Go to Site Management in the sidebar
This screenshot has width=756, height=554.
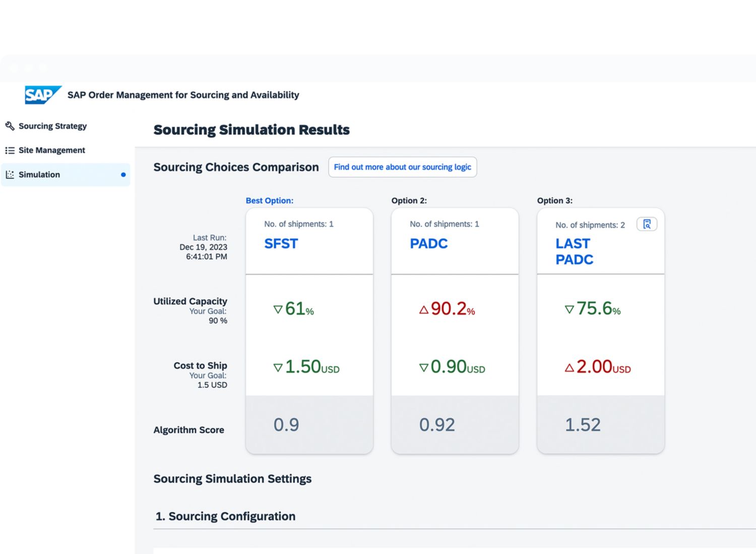[51, 150]
